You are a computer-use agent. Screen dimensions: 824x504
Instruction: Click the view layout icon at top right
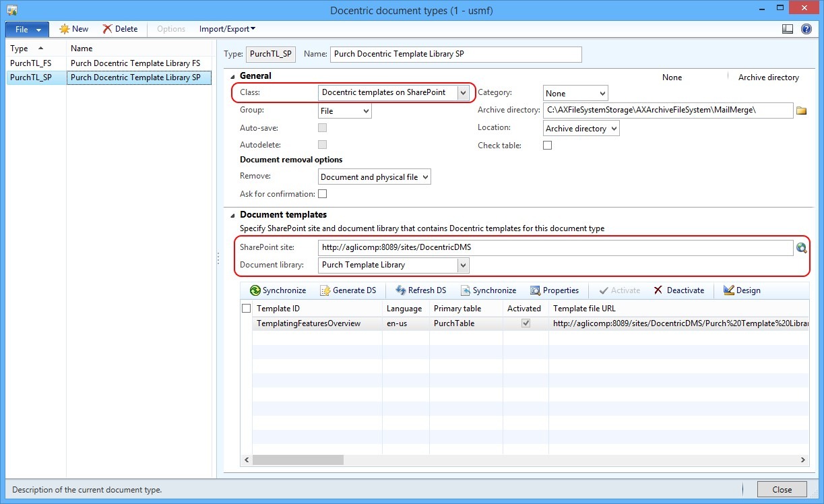(x=788, y=29)
